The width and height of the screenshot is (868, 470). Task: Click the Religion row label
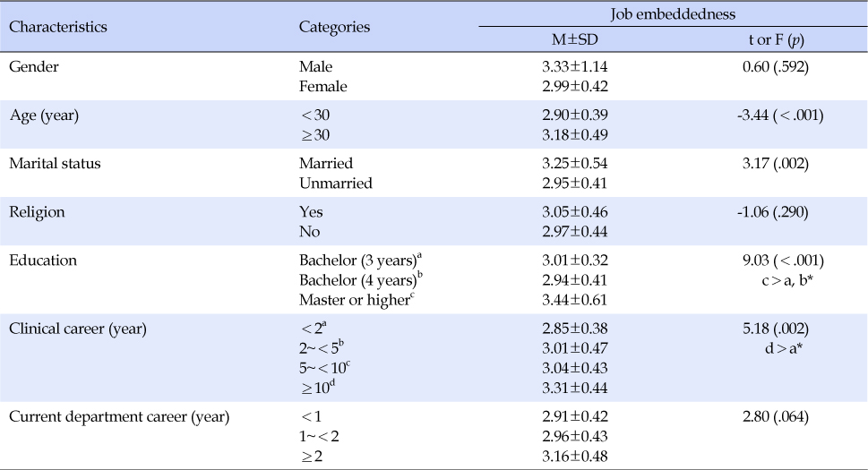coord(36,212)
